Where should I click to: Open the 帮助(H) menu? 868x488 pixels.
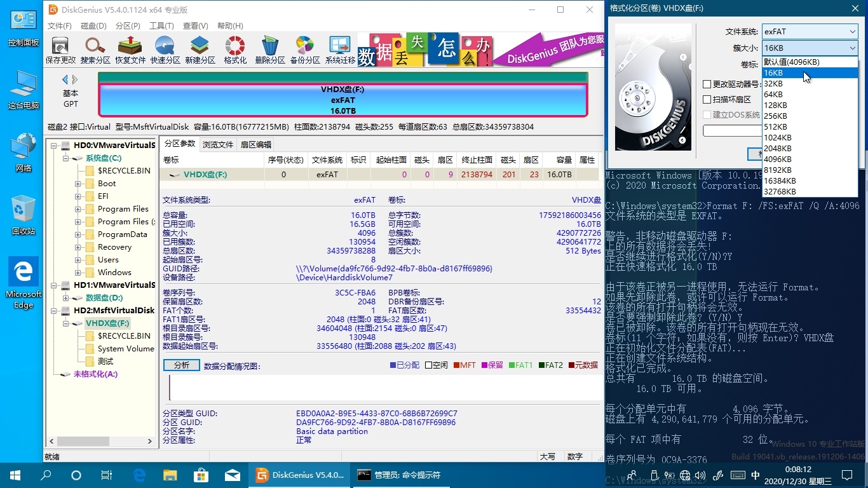230,25
